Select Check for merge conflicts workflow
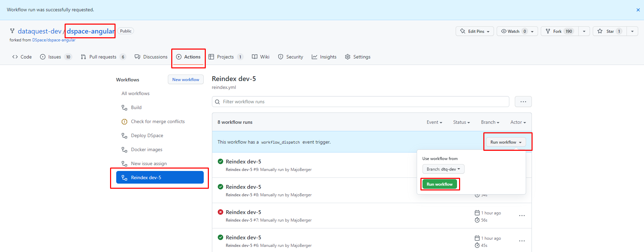 pyautogui.click(x=160, y=121)
